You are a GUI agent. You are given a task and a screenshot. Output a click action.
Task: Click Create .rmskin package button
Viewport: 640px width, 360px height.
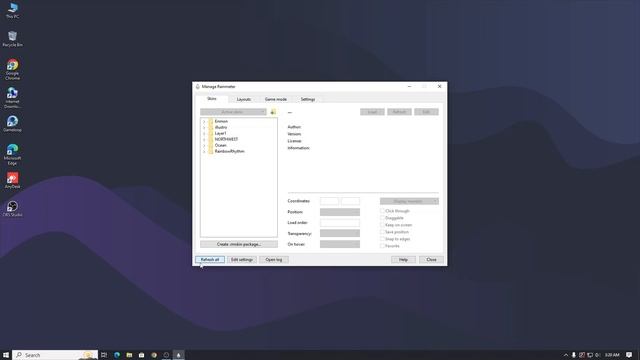[x=239, y=244]
